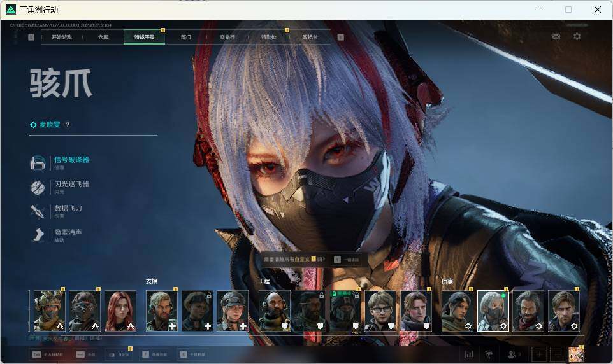Open the friends list people icon
The image size is (613, 364).
tap(513, 354)
